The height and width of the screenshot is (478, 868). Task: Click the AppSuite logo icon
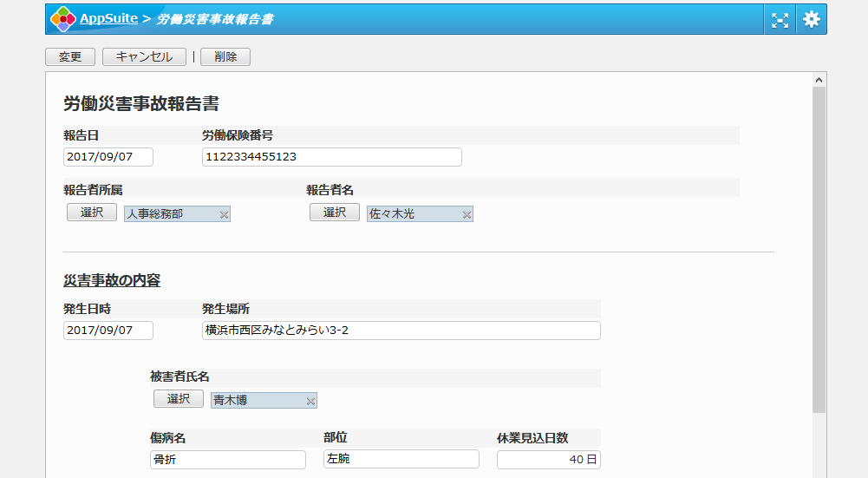click(x=62, y=19)
